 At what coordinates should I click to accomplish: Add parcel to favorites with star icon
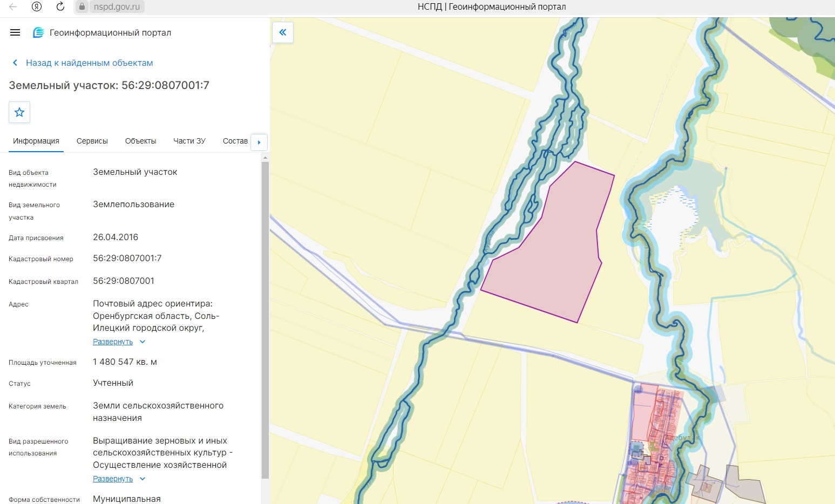point(19,112)
